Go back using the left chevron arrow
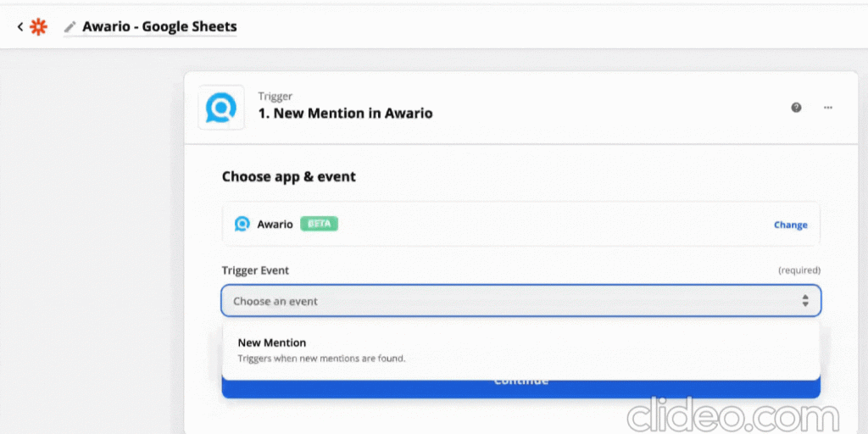Viewport: 868px width, 434px height. click(20, 26)
